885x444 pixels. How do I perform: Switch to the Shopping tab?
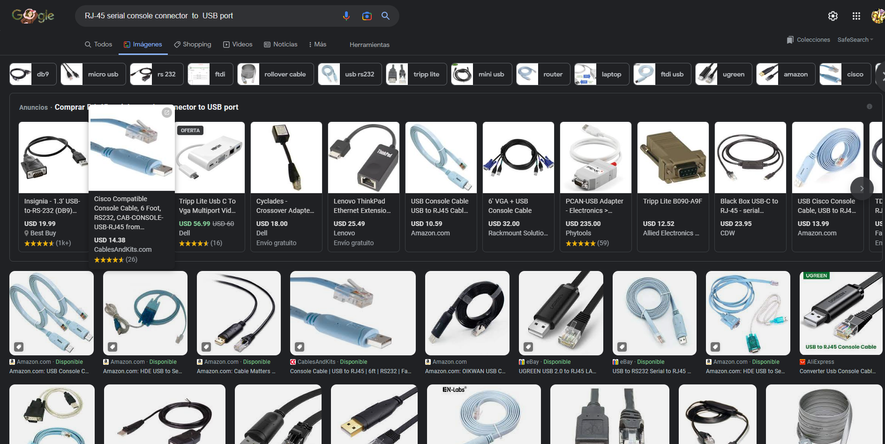point(192,44)
